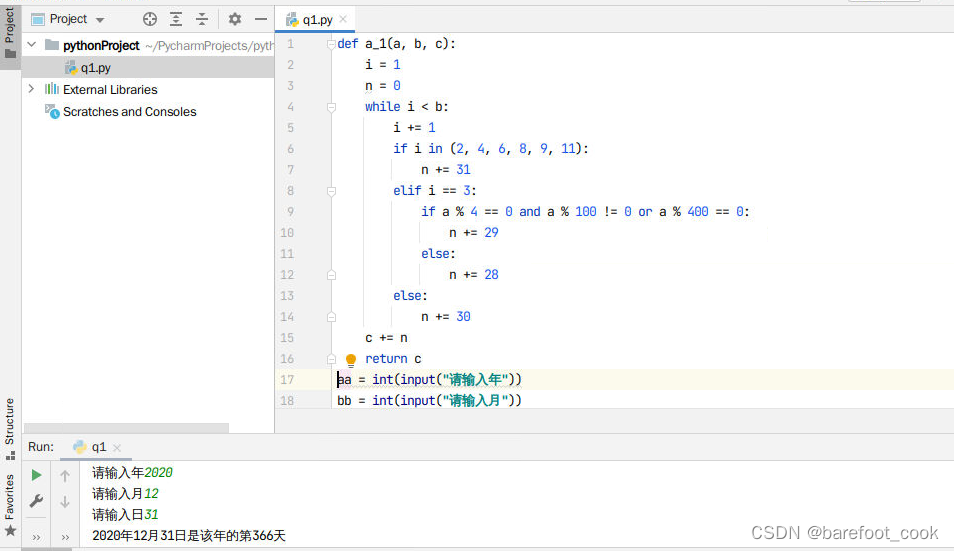Screen dimensions: 954x551
Task: Rerun q1 with the green play button
Action: [37, 475]
